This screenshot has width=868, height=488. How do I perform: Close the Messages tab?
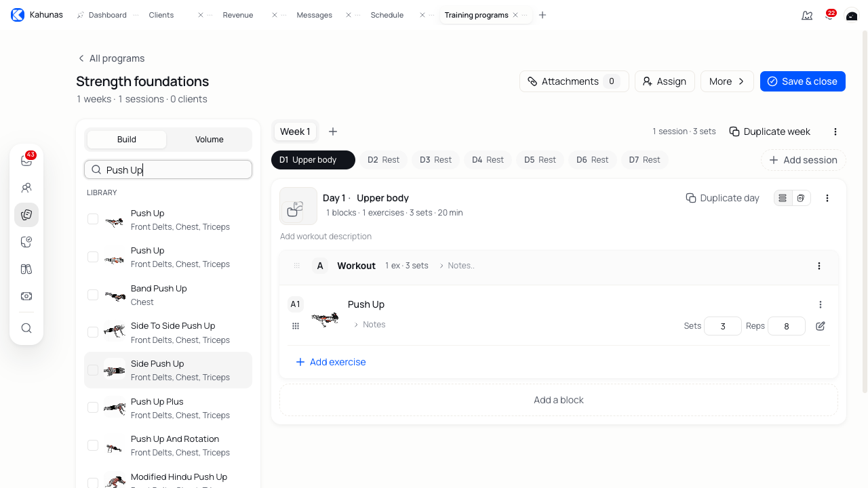pyautogui.click(x=349, y=15)
